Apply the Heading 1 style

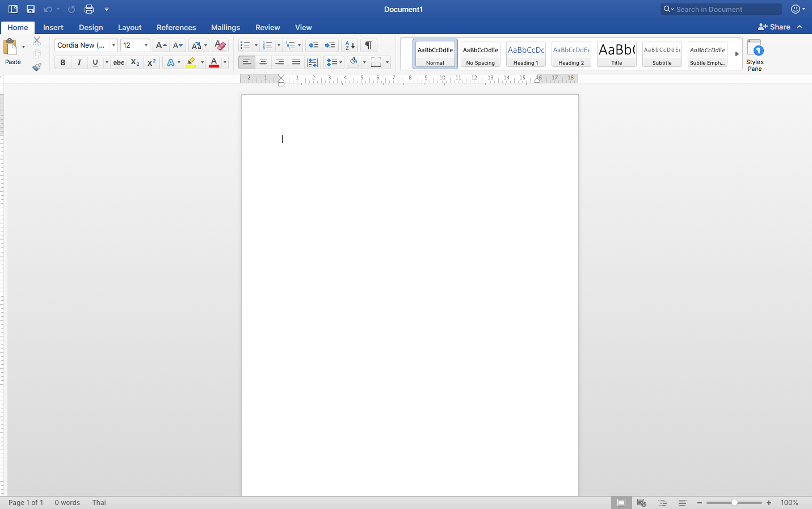[x=525, y=54]
